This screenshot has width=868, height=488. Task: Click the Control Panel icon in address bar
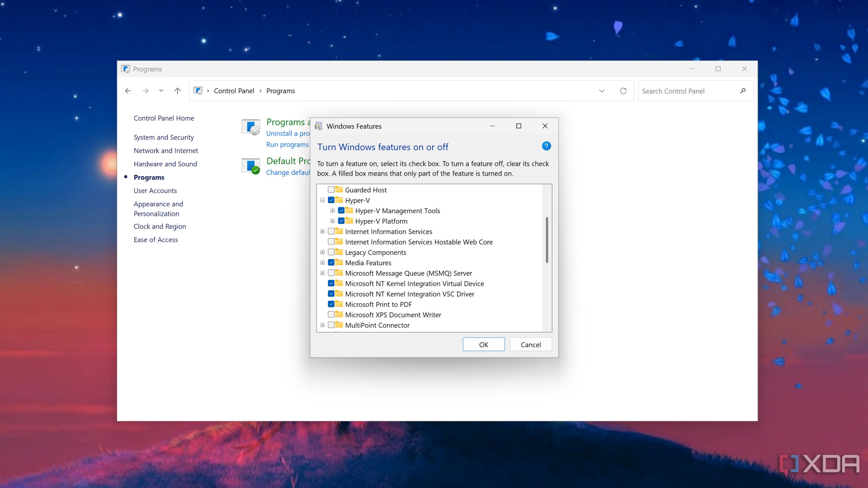click(x=198, y=91)
